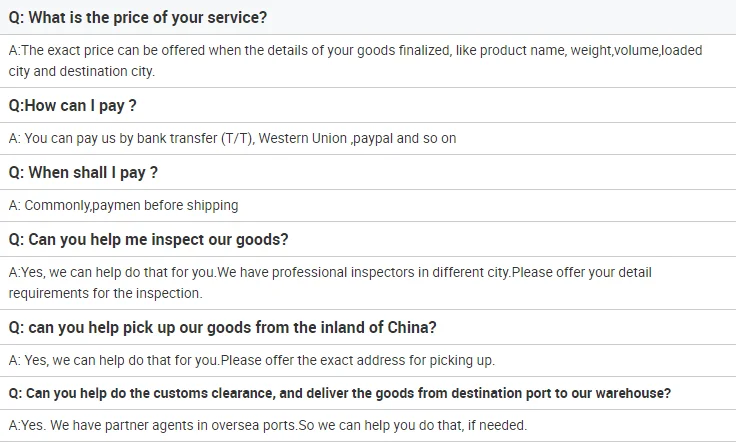This screenshot has width=736, height=442.
Task: Click the answer mentioning partner agents overseas
Action: [268, 425]
